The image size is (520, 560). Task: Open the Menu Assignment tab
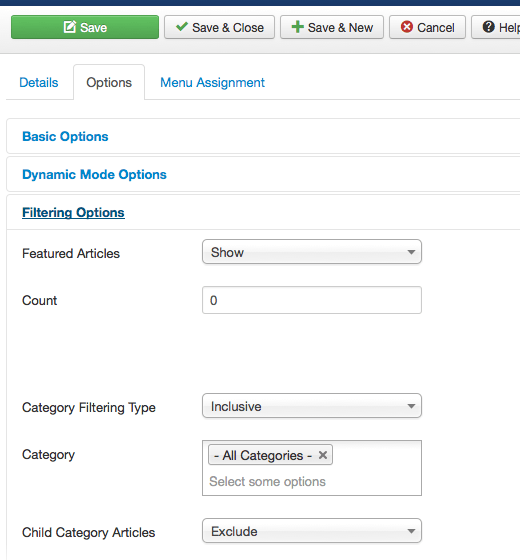click(212, 82)
